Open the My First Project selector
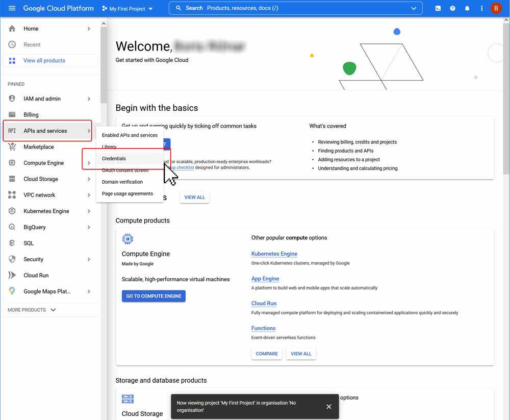 127,9
